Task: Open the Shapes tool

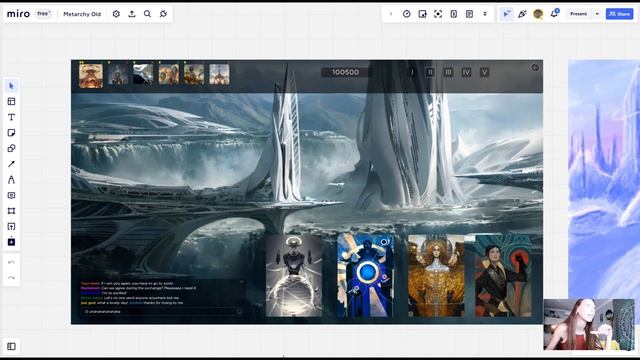Action: point(11,148)
